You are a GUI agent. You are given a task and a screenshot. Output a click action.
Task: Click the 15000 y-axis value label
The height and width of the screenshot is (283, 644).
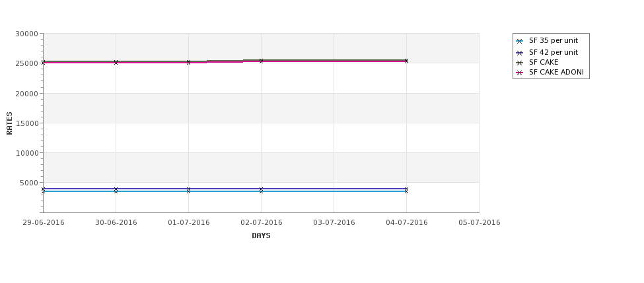[26, 123]
